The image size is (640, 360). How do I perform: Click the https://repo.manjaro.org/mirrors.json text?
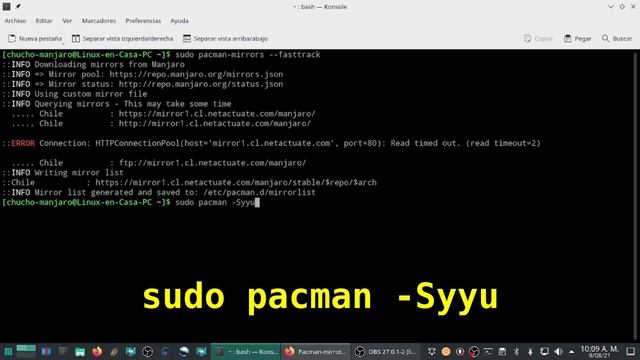pos(196,74)
